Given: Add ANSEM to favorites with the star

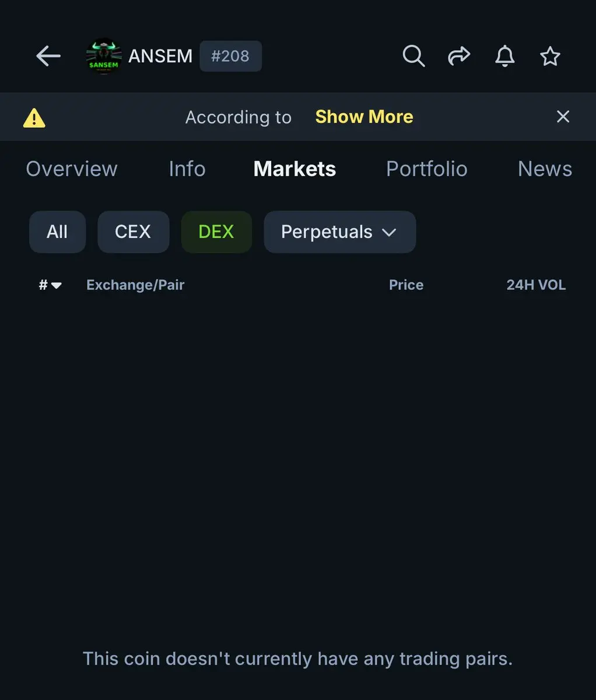Looking at the screenshot, I should click(x=550, y=56).
